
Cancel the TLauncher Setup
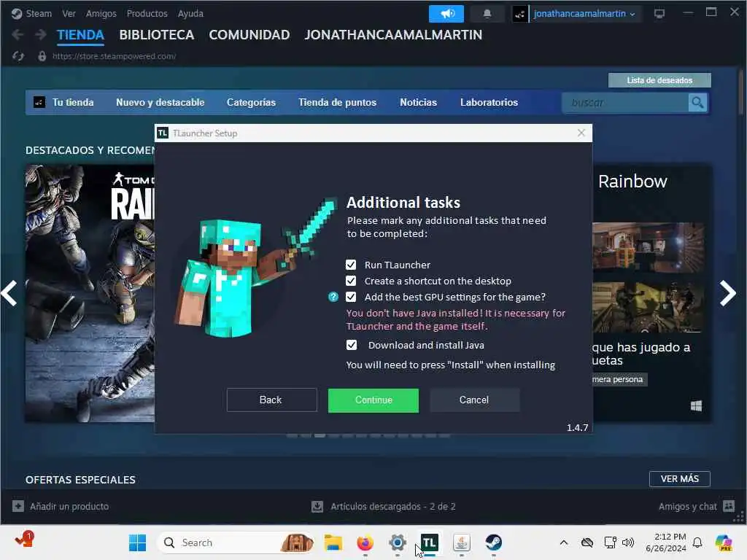click(x=474, y=400)
